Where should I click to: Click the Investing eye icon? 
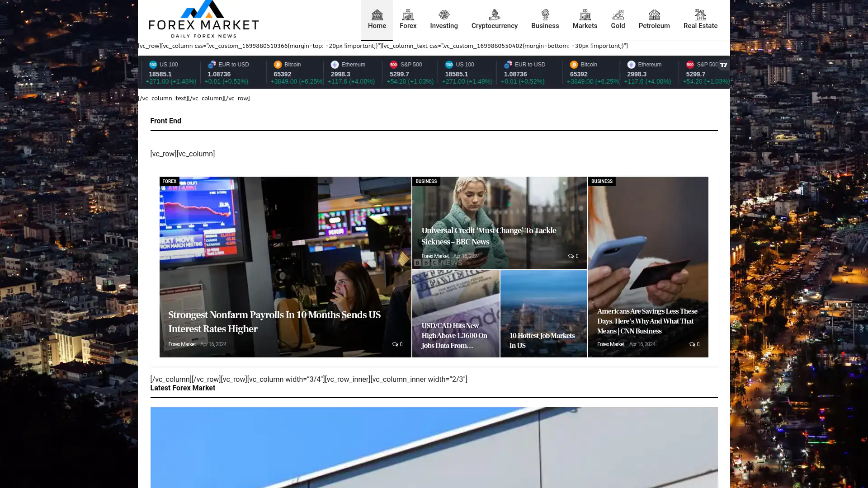[x=444, y=15]
